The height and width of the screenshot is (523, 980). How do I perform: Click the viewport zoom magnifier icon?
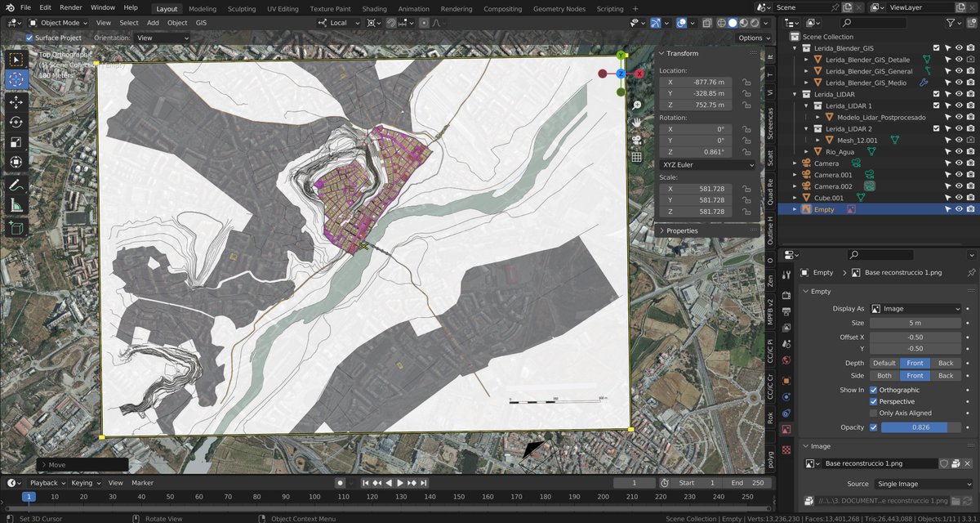coord(636,105)
